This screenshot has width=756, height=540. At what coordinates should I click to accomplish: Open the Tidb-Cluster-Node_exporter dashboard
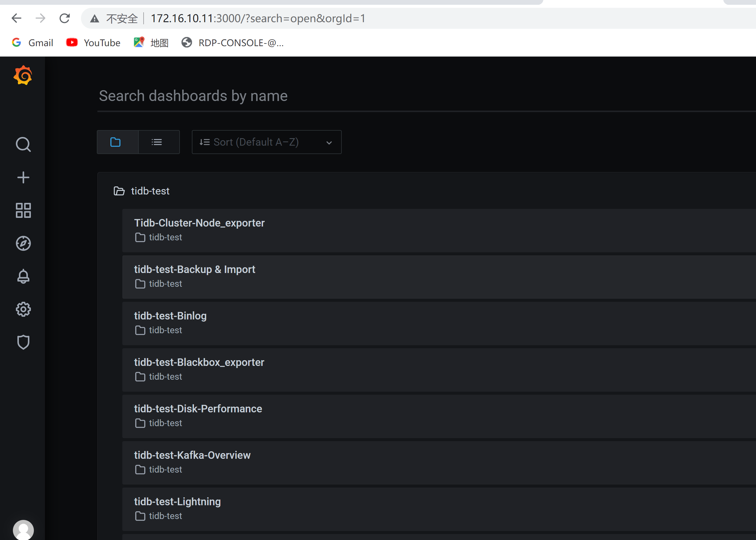[199, 223]
